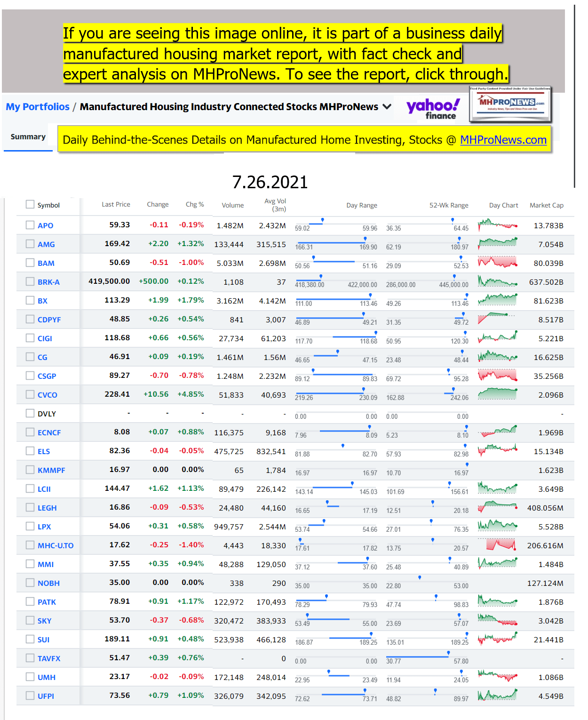Image resolution: width=588 pixels, height=720 pixels.
Task: Open the BAM day chart sparkline
Action: tap(497, 263)
